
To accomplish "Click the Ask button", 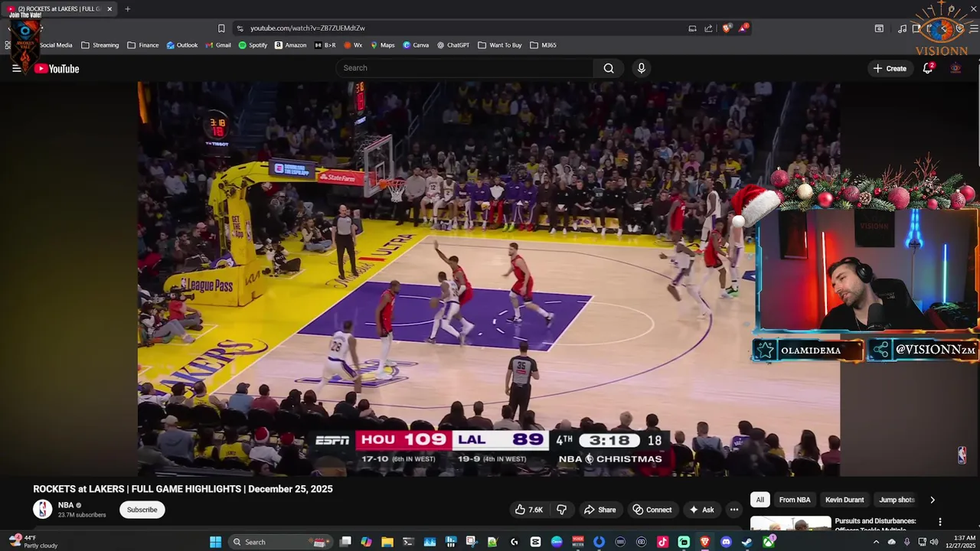I will 701,510.
